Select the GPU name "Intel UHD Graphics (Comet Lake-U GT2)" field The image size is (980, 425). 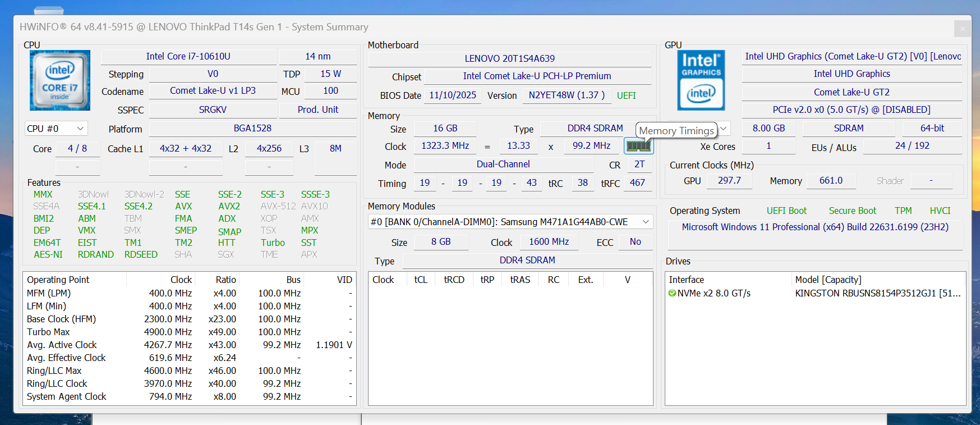[852, 56]
